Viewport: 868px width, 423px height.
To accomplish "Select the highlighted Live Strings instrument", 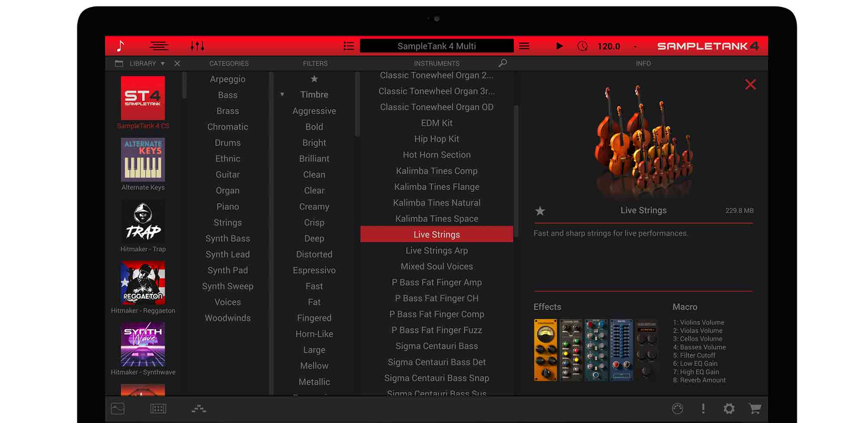I will point(437,235).
